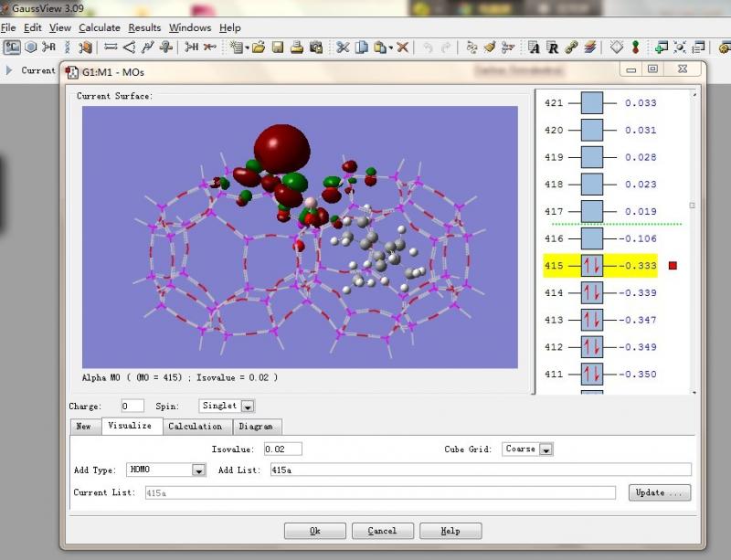Open the Add Type HOMO dropdown
This screenshot has height=560, width=731.
[198, 470]
